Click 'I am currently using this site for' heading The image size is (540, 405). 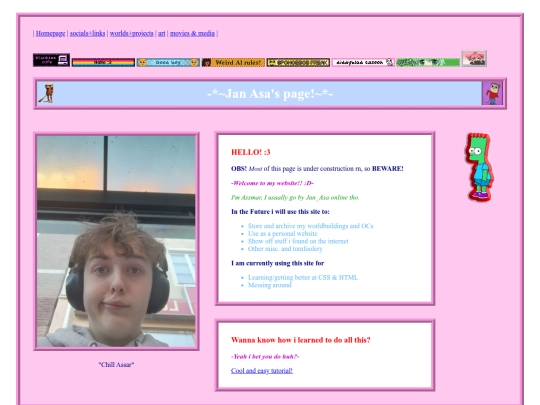tap(278, 263)
